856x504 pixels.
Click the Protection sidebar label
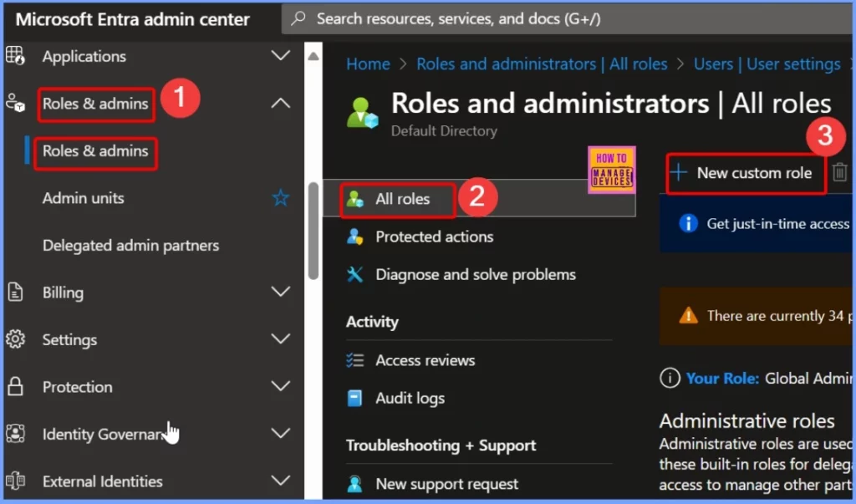pos(77,387)
